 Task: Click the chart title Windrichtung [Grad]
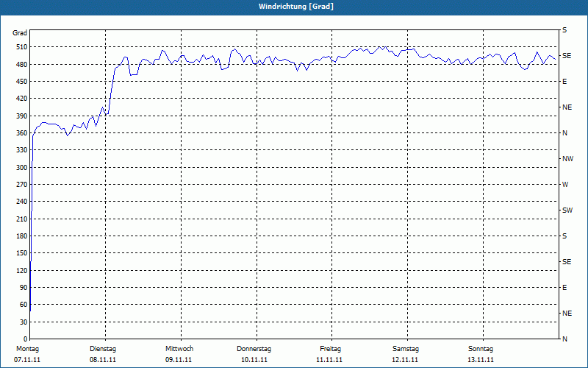point(296,7)
